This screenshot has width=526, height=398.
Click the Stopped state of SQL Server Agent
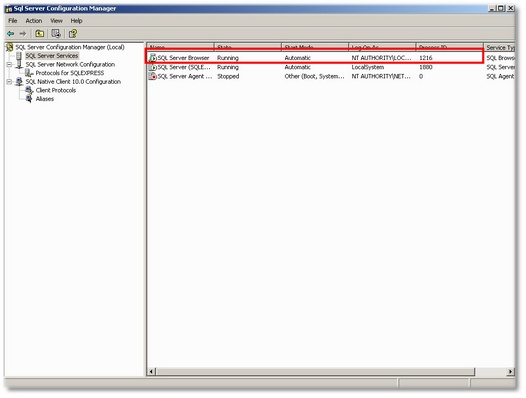pos(228,77)
